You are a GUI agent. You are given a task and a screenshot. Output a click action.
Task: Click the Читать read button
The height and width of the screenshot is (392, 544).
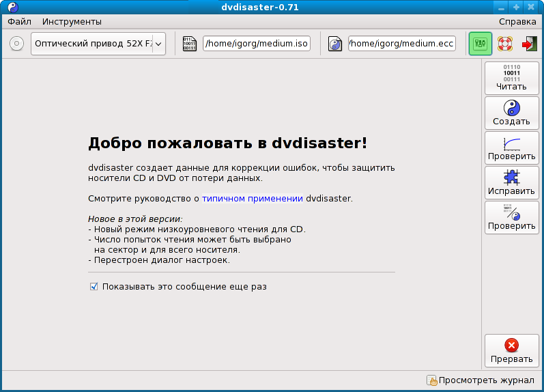click(x=511, y=78)
